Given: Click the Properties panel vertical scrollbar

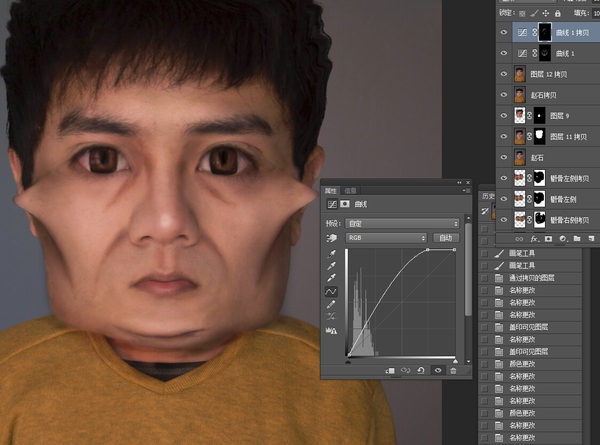Looking at the screenshot, I should click(x=468, y=270).
